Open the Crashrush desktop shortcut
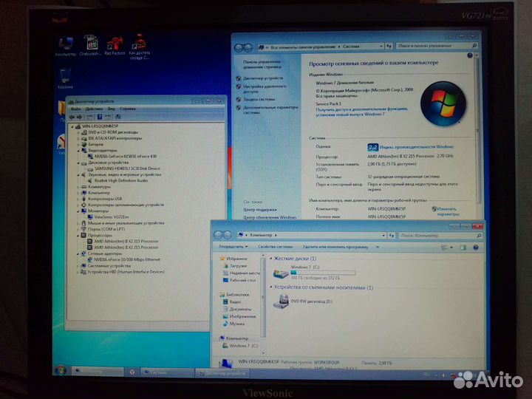 [x=91, y=45]
